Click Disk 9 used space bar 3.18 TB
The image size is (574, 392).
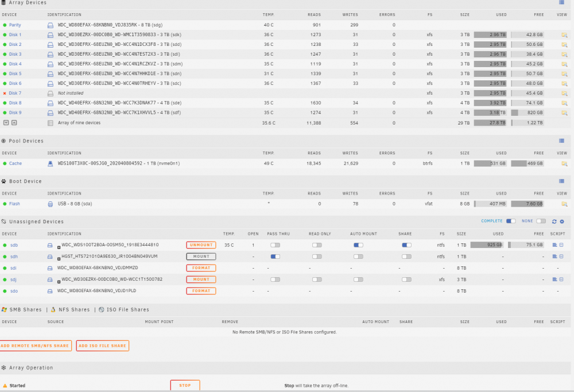click(490, 112)
